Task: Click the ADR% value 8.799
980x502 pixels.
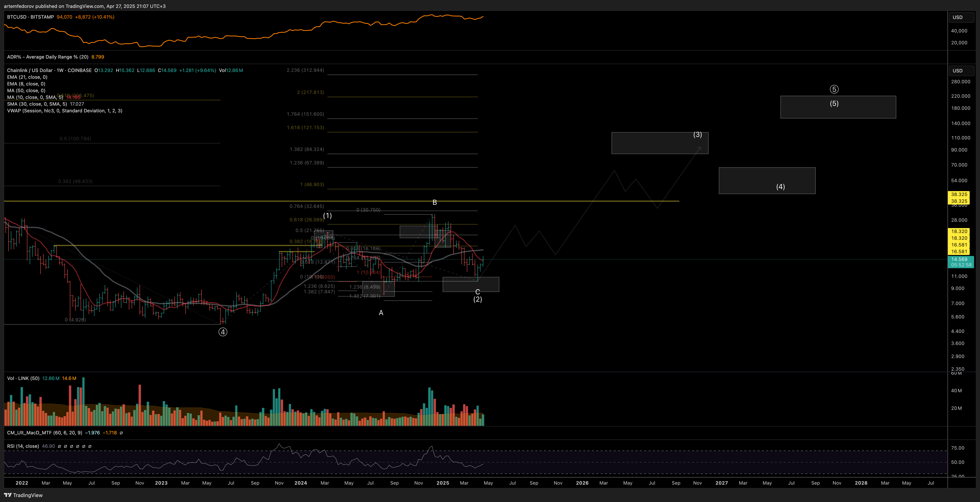Action: [98, 57]
